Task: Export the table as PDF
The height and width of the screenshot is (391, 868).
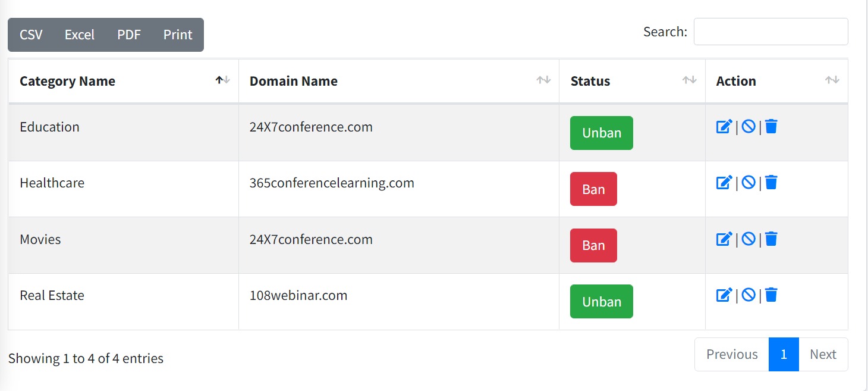Action: 129,35
